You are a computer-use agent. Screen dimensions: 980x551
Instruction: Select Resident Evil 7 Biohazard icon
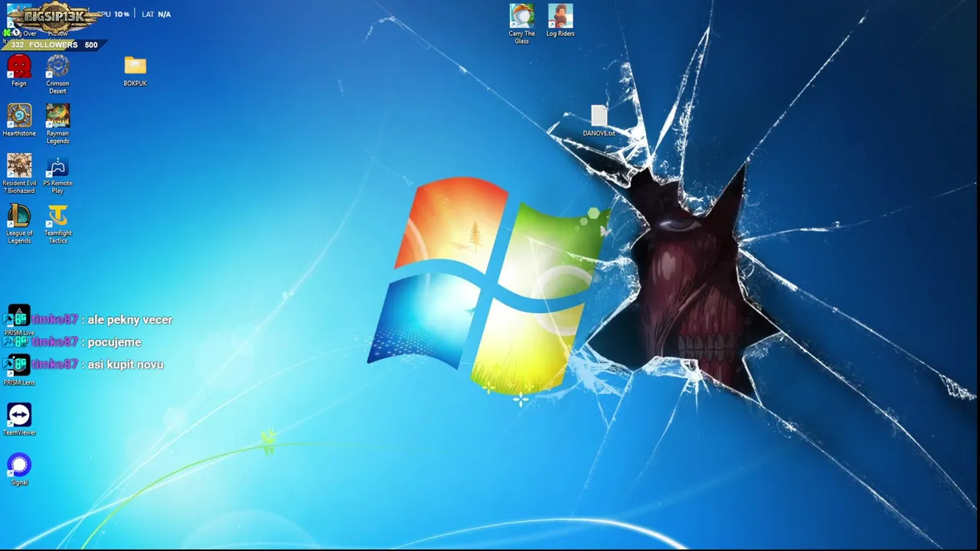[x=19, y=174]
